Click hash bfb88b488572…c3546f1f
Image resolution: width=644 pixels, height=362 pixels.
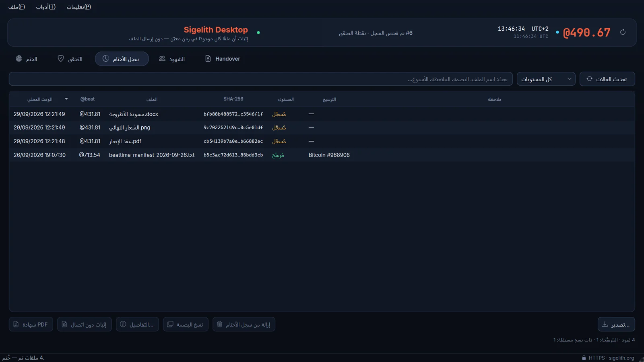point(233,114)
